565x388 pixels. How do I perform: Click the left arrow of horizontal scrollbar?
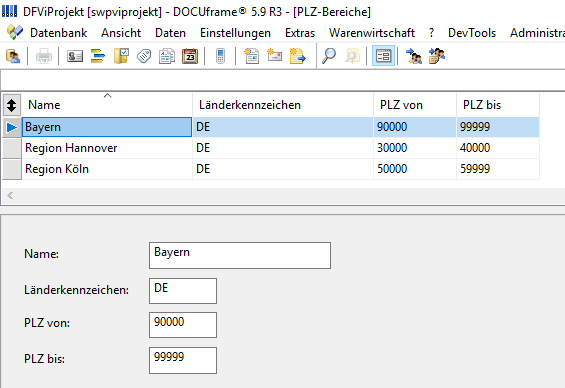(x=10, y=196)
